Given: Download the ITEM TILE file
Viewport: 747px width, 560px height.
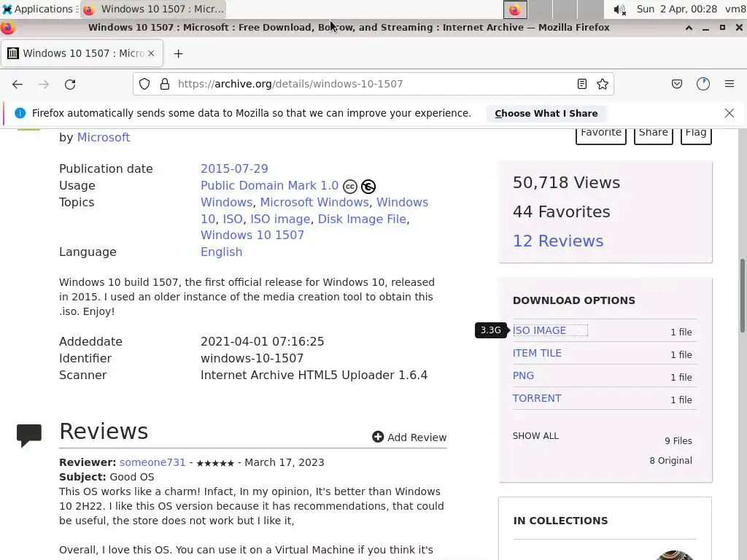Looking at the screenshot, I should point(537,354).
